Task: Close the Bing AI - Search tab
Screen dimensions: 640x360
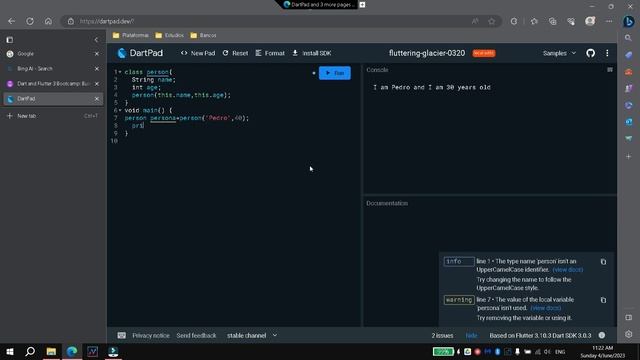Action: coord(97,69)
